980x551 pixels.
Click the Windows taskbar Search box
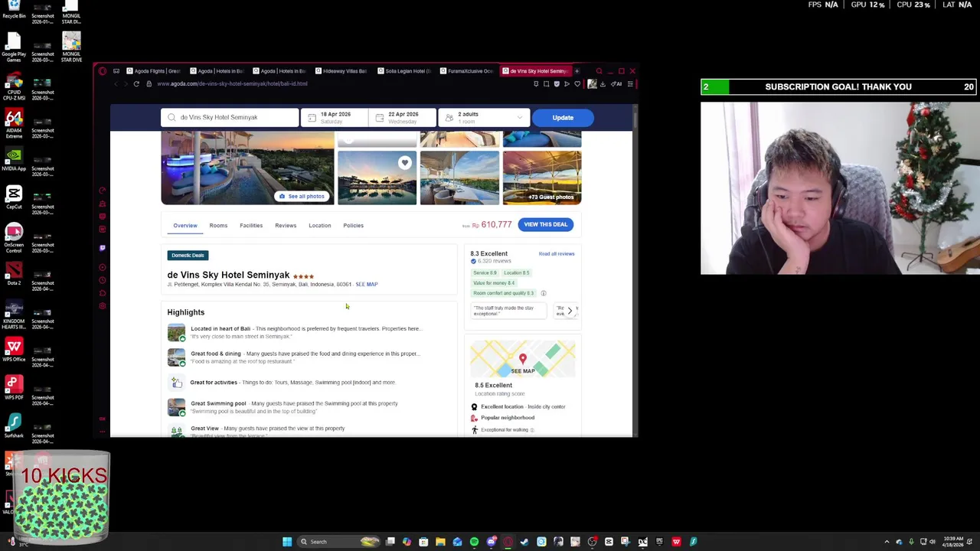(338, 542)
